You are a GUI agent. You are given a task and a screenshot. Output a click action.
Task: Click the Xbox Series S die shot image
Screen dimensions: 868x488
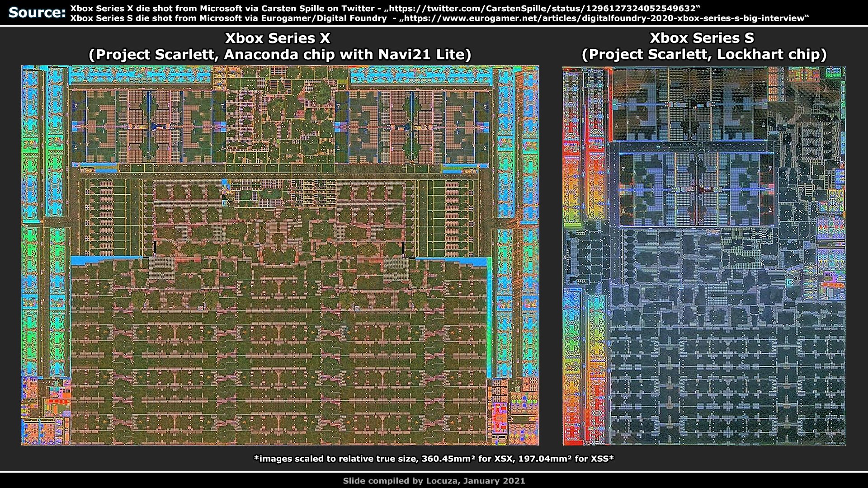[704, 256]
